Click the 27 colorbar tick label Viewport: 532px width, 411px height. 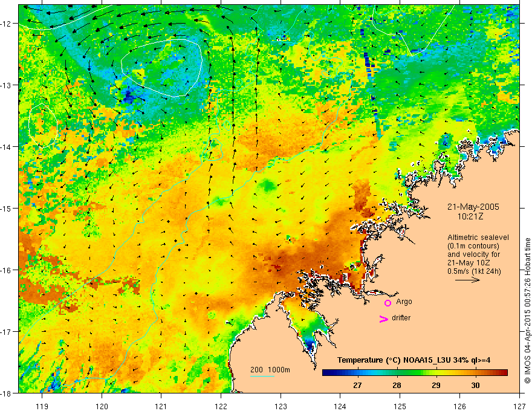(357, 385)
